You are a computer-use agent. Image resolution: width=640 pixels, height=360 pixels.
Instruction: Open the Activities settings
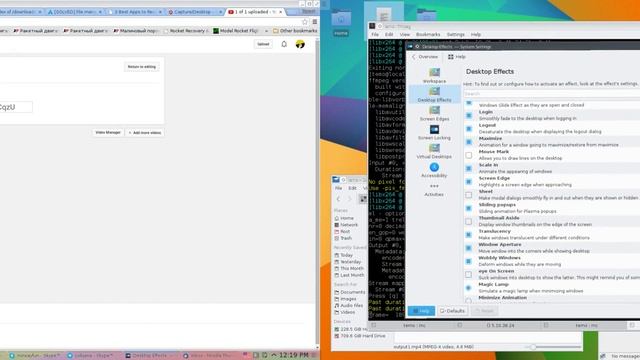(x=434, y=190)
